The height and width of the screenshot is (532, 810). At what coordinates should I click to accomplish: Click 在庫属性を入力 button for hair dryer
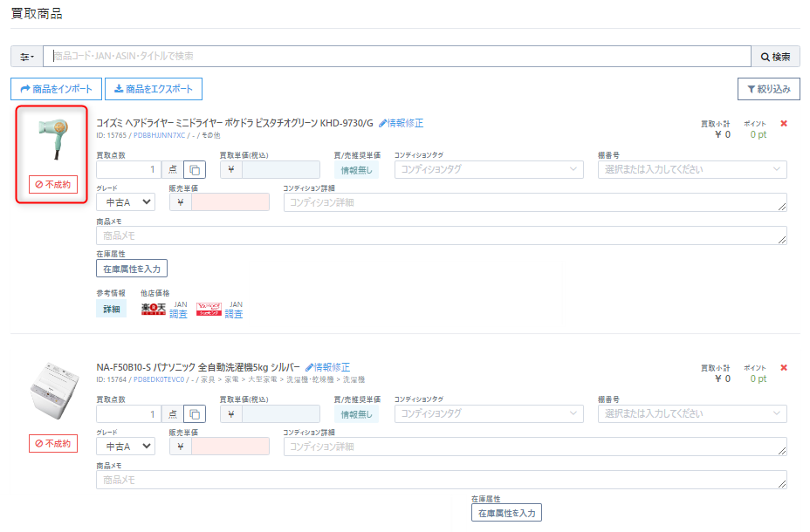pos(132,269)
